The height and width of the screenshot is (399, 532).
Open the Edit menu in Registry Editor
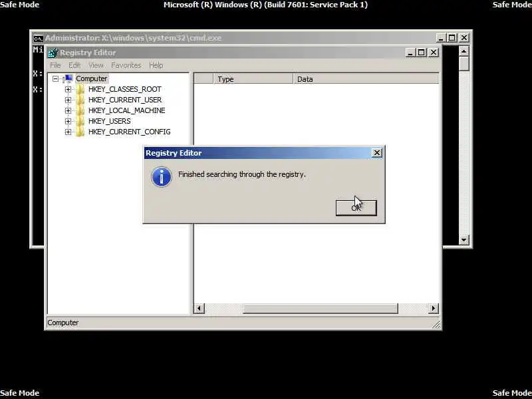pos(74,65)
